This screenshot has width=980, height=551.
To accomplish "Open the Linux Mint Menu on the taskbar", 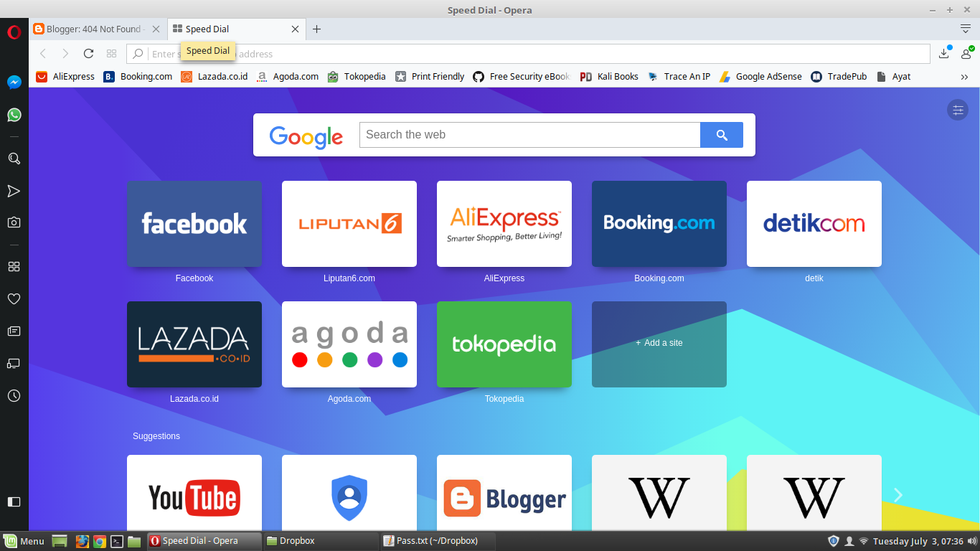I will pos(24,541).
